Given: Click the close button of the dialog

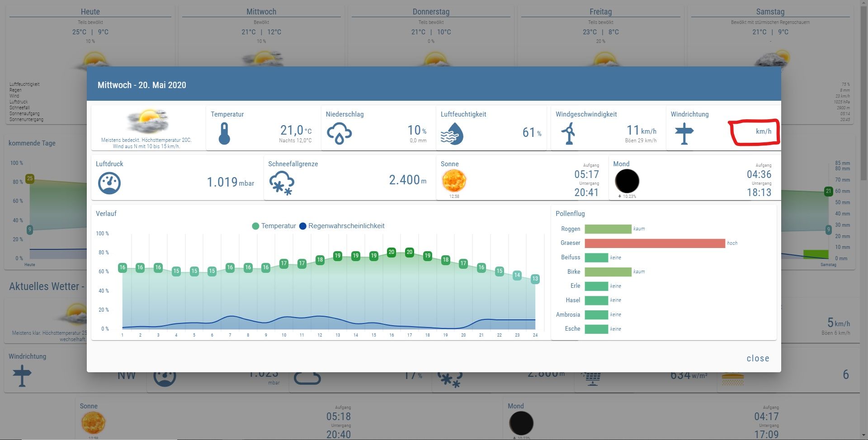Looking at the screenshot, I should pos(758,358).
